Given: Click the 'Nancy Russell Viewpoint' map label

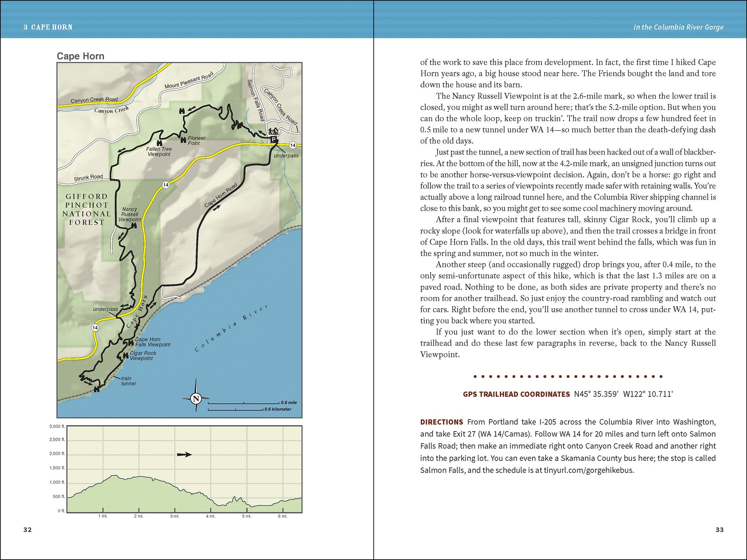Looking at the screenshot, I should [130, 214].
